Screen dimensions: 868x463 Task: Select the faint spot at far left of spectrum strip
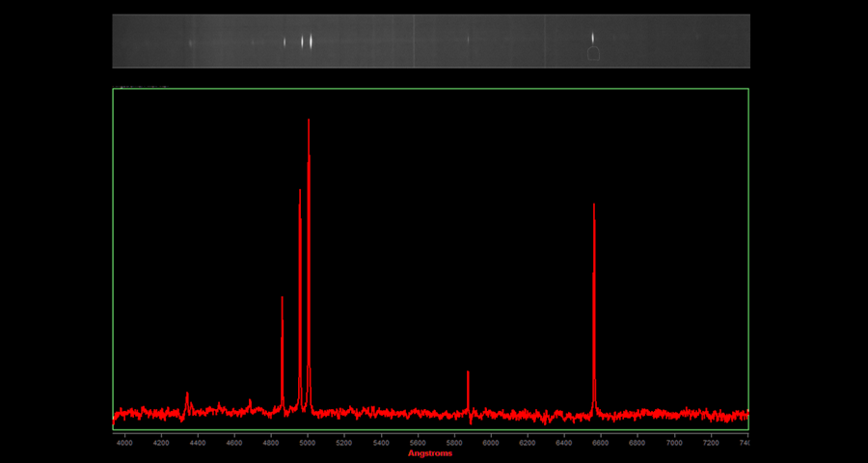pyautogui.click(x=191, y=42)
